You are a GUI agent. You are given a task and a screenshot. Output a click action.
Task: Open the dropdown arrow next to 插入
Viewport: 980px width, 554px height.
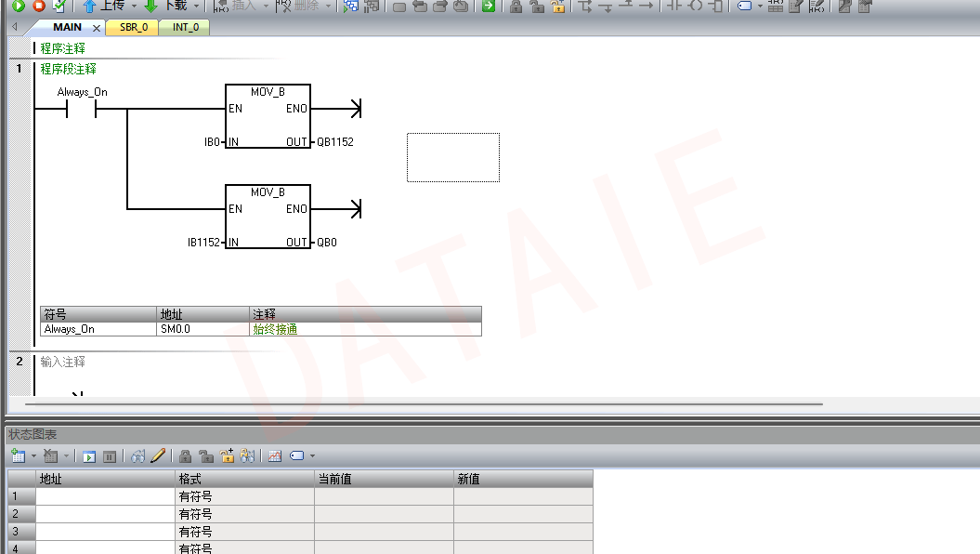266,7
